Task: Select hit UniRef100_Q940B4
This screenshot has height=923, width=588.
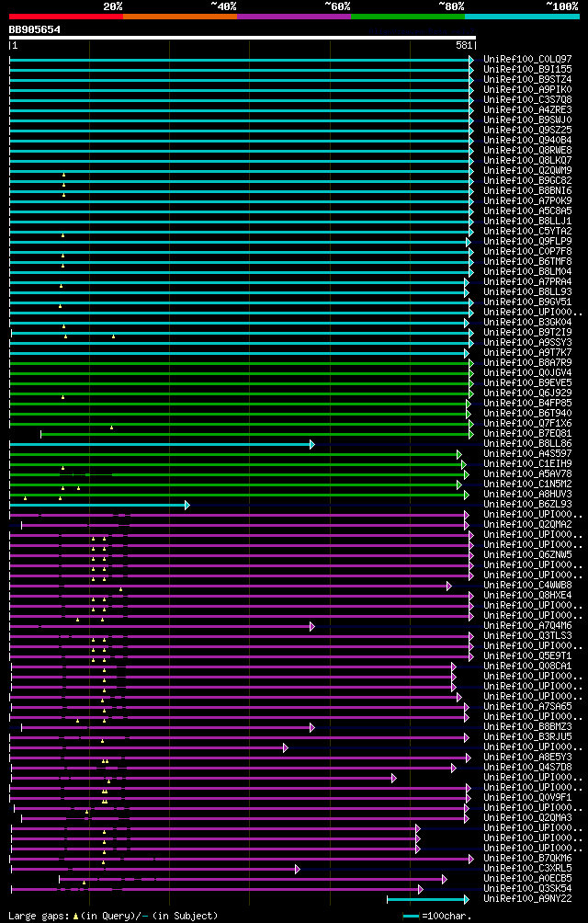Action: pos(527,140)
